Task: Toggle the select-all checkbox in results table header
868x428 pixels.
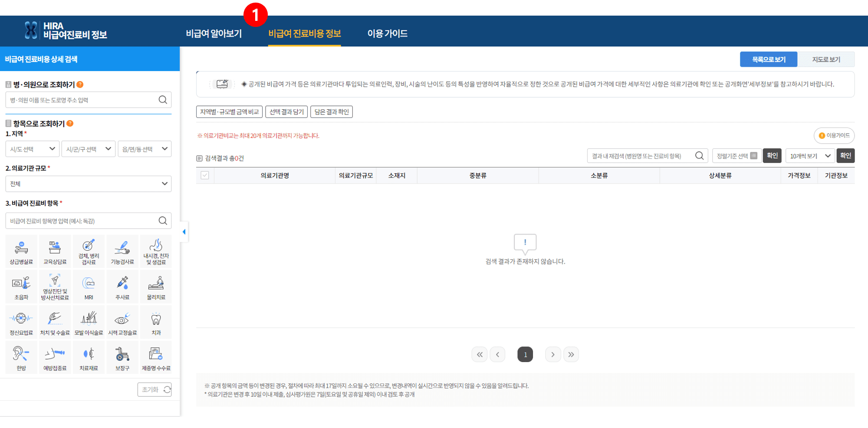Action: point(204,175)
